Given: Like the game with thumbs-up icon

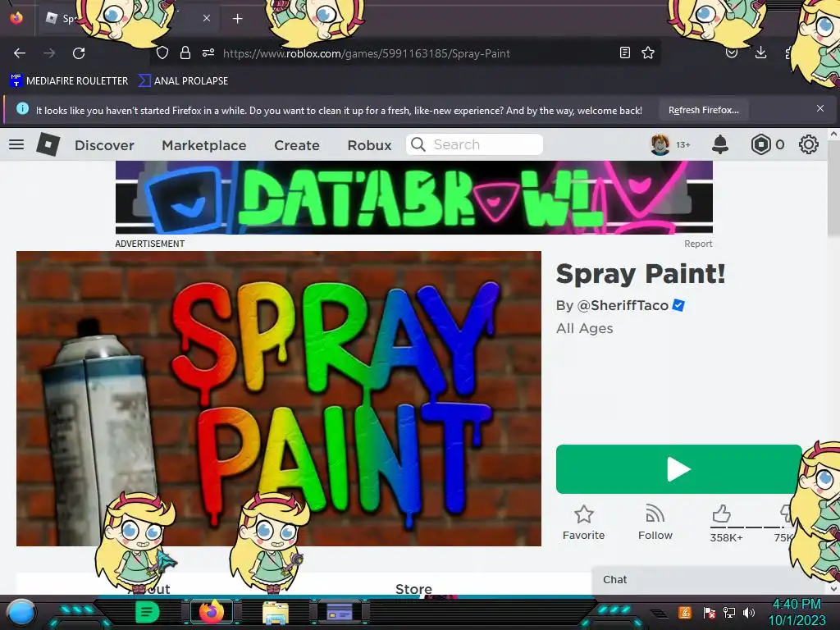Looking at the screenshot, I should (x=722, y=514).
